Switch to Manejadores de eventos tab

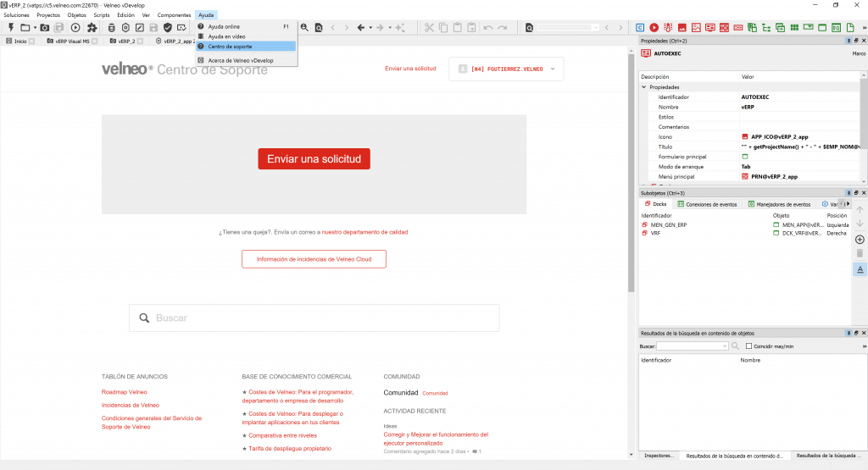click(x=780, y=204)
